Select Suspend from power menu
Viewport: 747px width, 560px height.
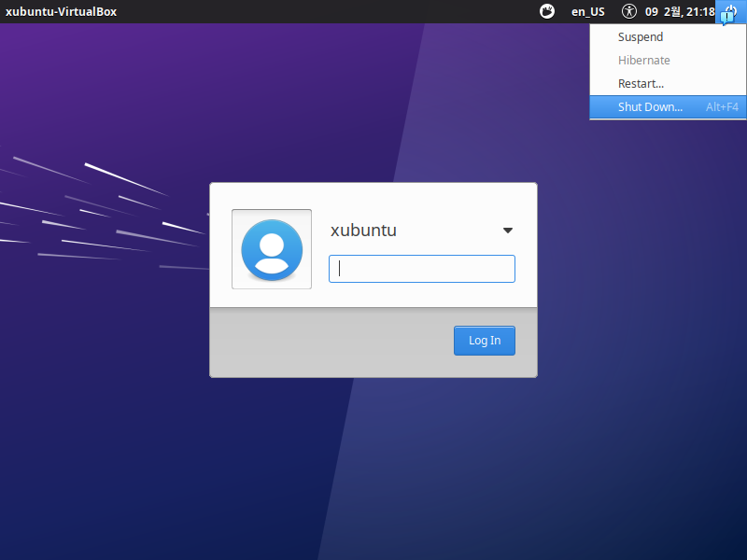click(668, 36)
